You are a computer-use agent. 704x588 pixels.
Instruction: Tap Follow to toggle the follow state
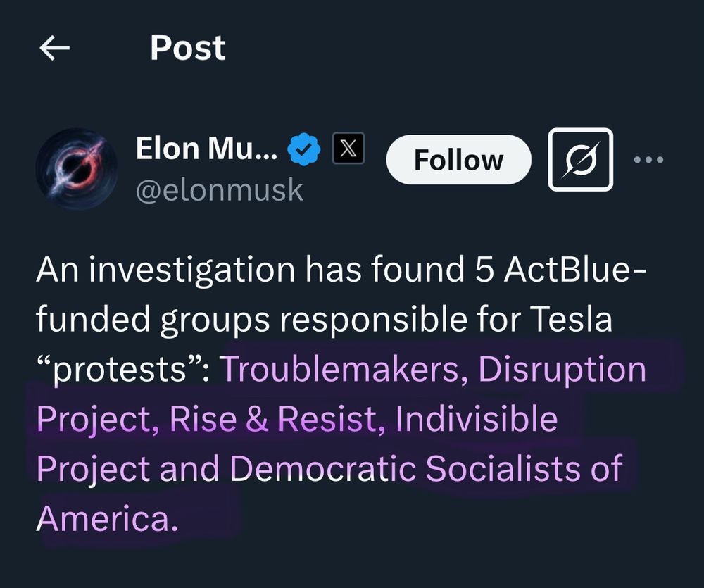[458, 159]
